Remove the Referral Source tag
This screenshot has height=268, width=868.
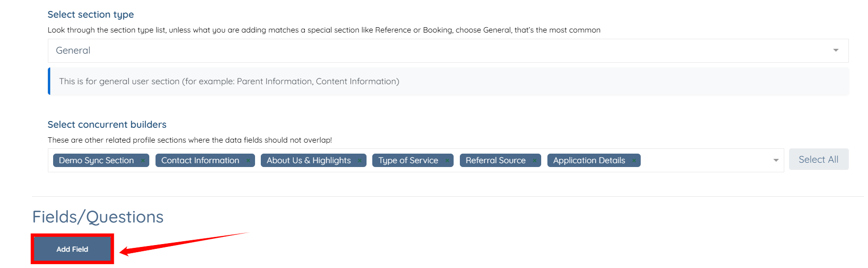pyautogui.click(x=534, y=161)
